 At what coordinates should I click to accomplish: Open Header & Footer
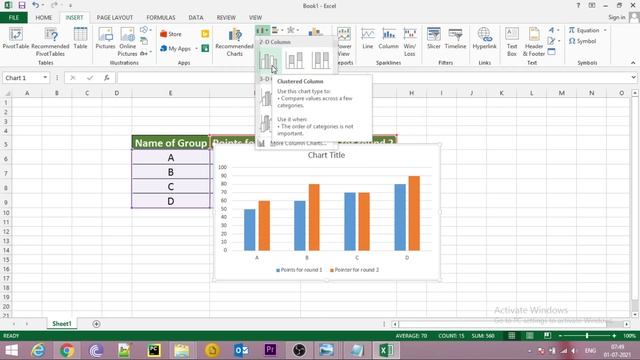534,42
